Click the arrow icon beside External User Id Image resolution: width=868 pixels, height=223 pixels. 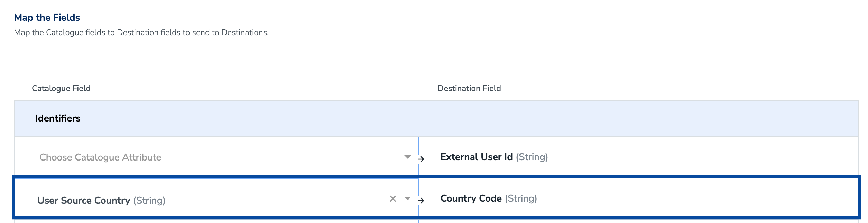pyautogui.click(x=421, y=159)
